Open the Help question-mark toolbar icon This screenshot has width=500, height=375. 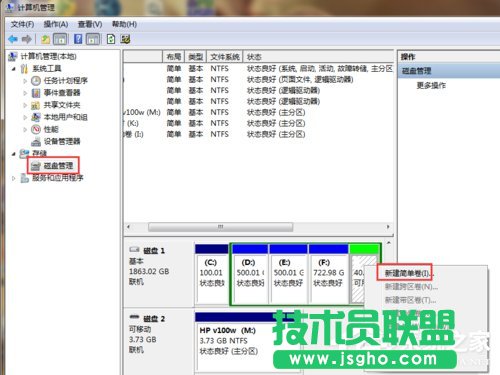[78, 39]
